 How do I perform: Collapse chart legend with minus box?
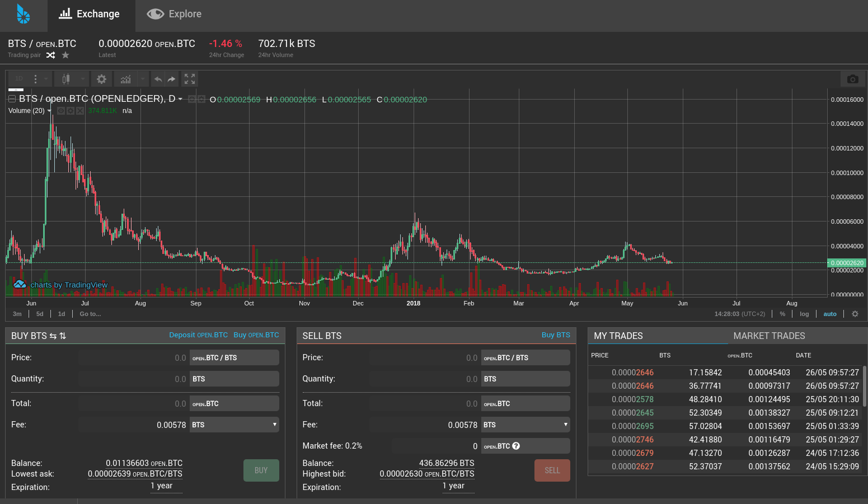12,99
